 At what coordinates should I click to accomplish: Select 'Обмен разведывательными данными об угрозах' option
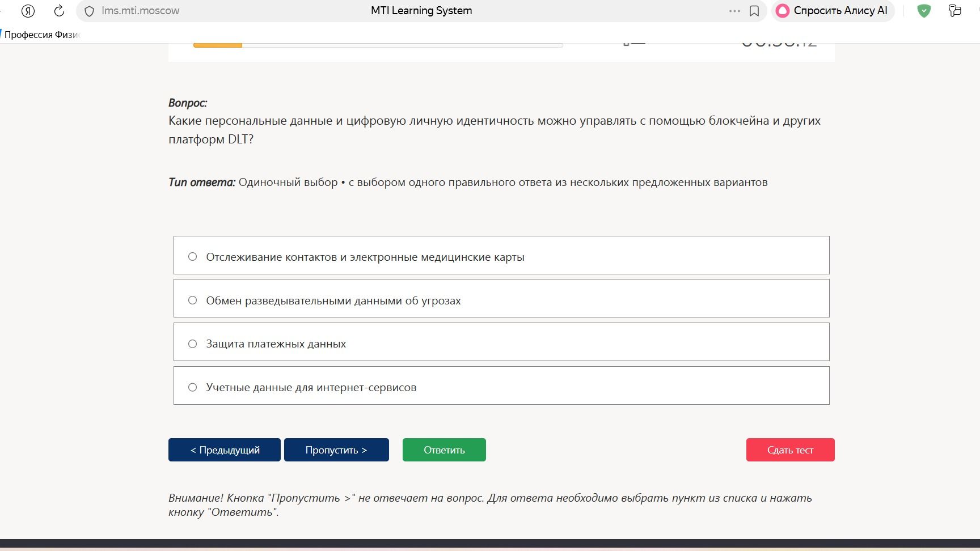(x=501, y=298)
